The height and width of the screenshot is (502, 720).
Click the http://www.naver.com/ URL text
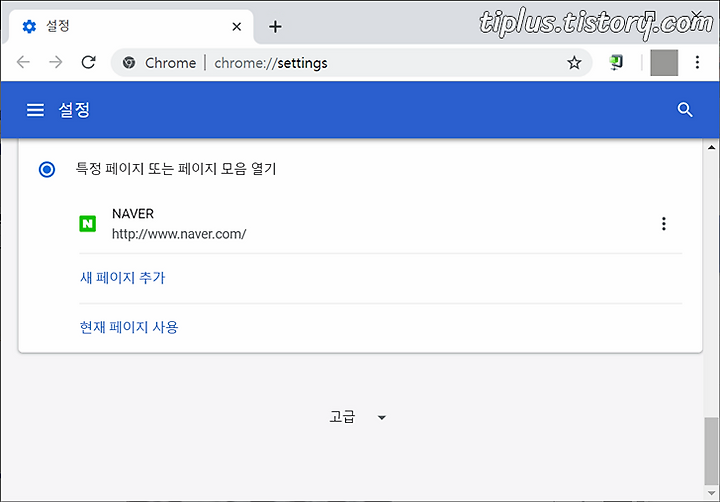click(179, 234)
